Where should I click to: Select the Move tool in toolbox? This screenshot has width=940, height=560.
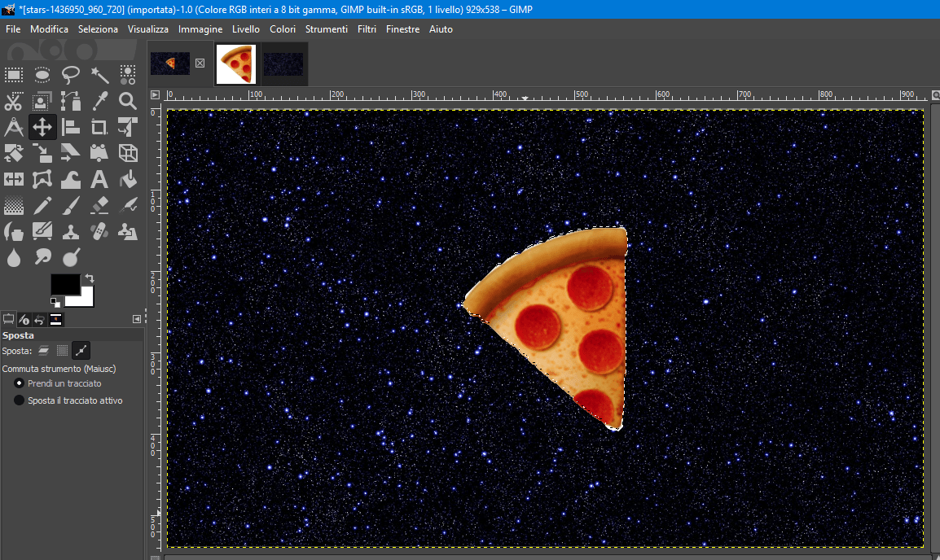(x=42, y=127)
